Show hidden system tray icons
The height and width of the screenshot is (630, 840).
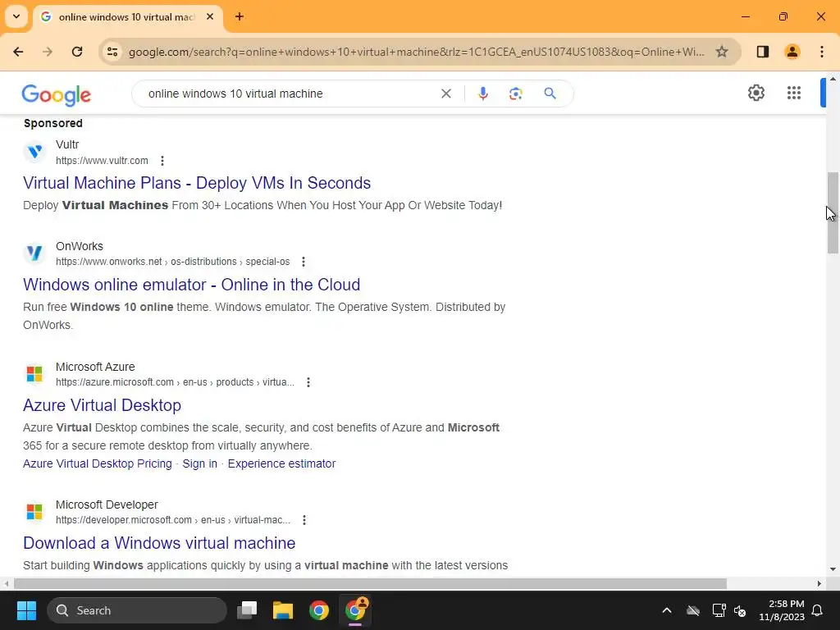click(667, 610)
